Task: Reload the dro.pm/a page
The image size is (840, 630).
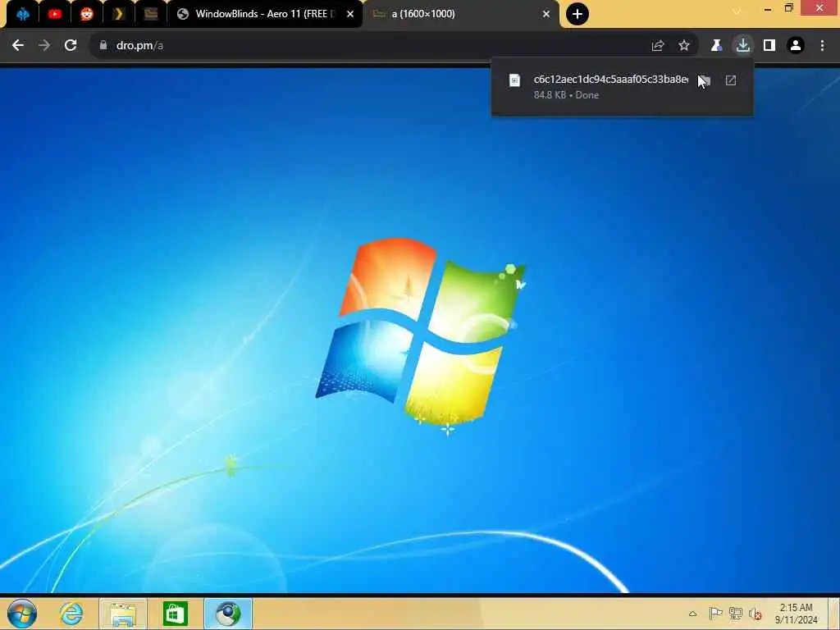Action: pyautogui.click(x=71, y=46)
